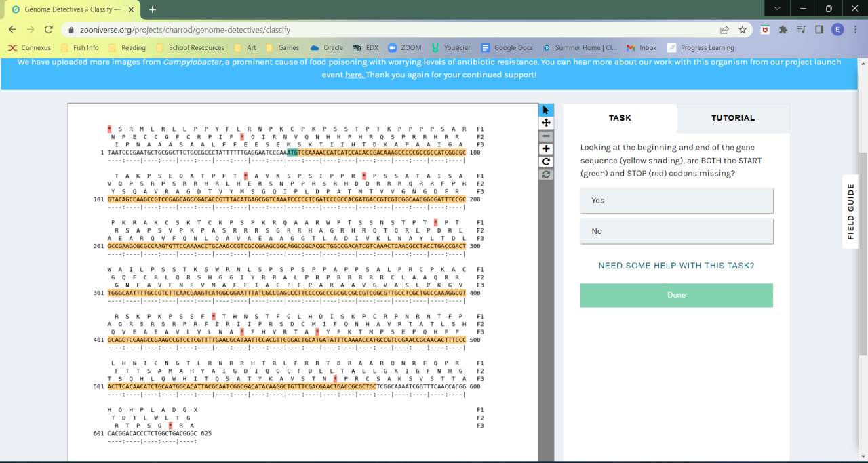Viewport: 868px width, 463px height.
Task: Share this page icon in address bar
Action: [x=724, y=30]
